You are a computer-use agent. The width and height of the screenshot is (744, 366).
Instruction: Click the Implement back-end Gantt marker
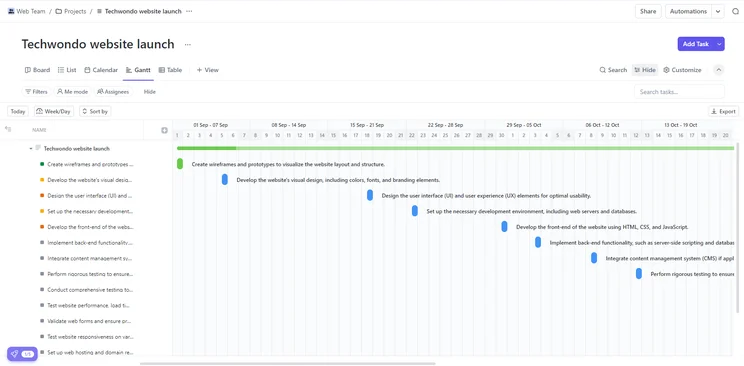538,242
